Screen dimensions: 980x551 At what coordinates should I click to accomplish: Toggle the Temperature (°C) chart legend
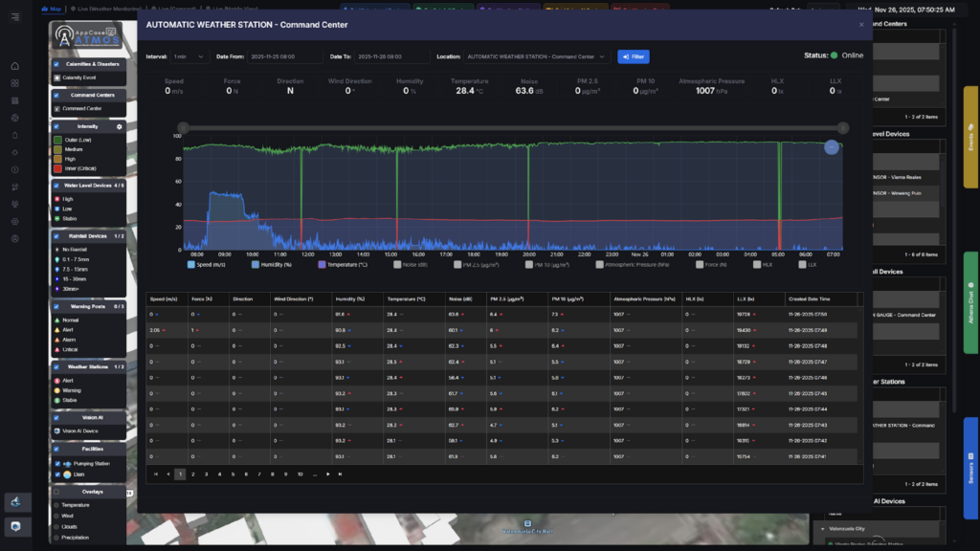coord(343,265)
